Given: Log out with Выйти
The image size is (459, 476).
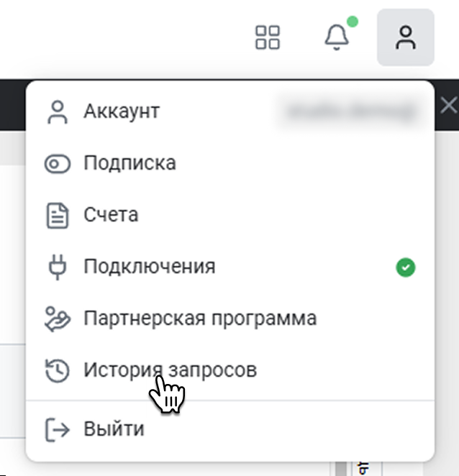Looking at the screenshot, I should click(x=114, y=430).
